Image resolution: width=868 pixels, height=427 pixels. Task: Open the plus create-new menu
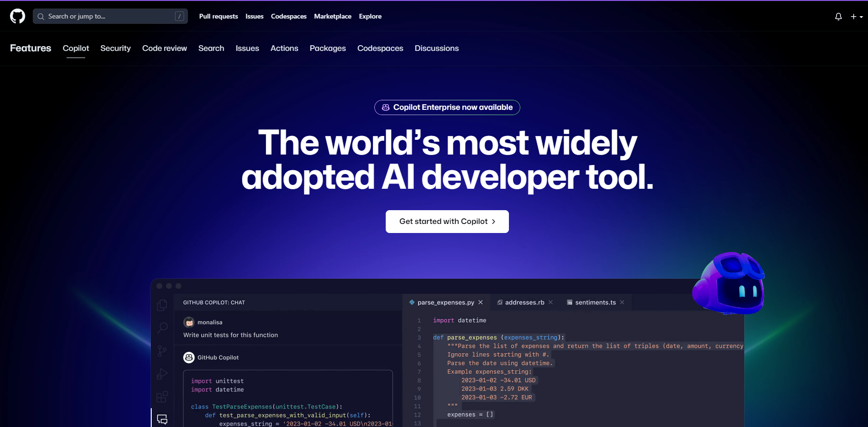[857, 17]
